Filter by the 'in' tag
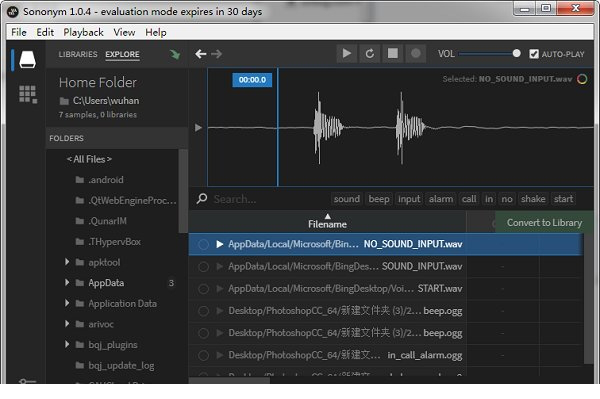Screen dimensions: 600x399 pyautogui.click(x=489, y=199)
